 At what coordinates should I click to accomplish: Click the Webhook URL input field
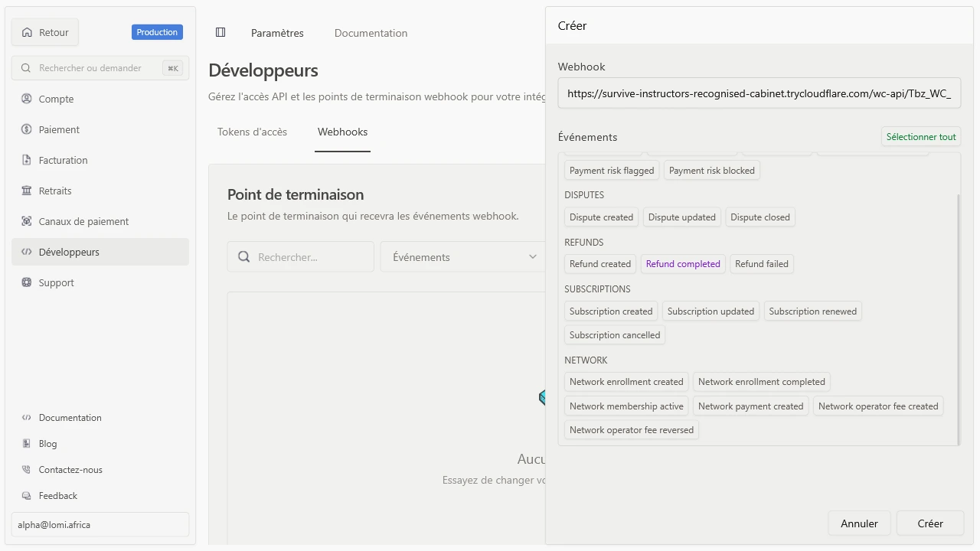pos(759,94)
